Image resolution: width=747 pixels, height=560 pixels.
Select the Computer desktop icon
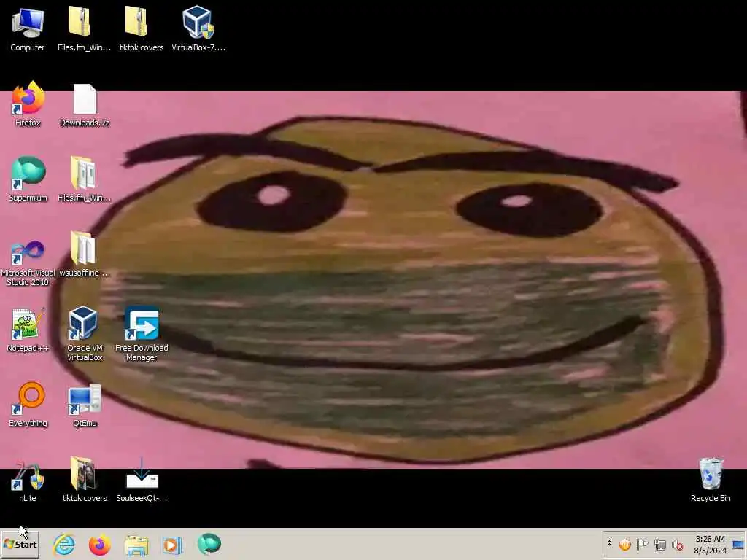click(x=28, y=29)
